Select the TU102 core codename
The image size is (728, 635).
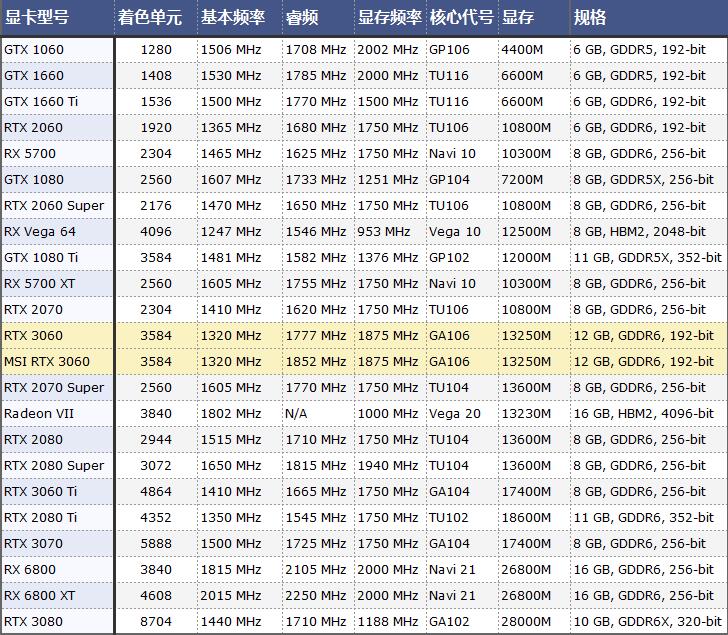click(448, 518)
